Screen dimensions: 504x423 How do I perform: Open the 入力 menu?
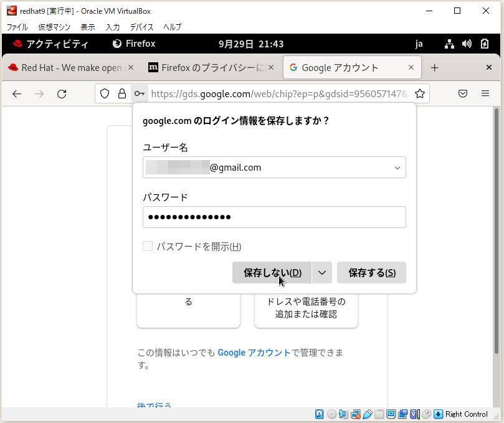pyautogui.click(x=113, y=27)
